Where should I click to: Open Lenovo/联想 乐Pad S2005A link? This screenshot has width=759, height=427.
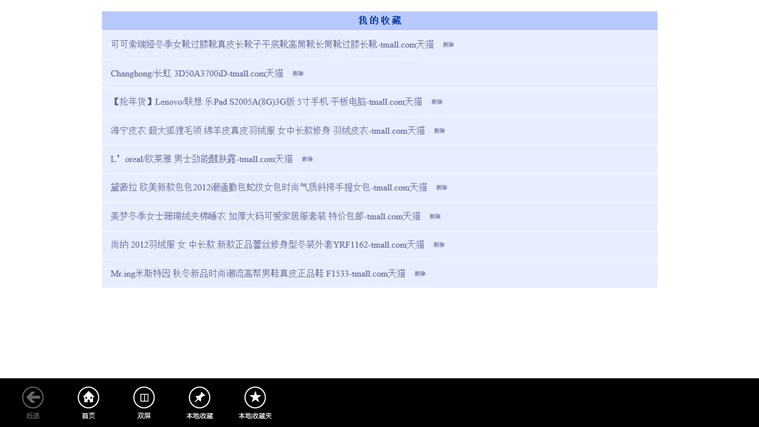point(266,102)
